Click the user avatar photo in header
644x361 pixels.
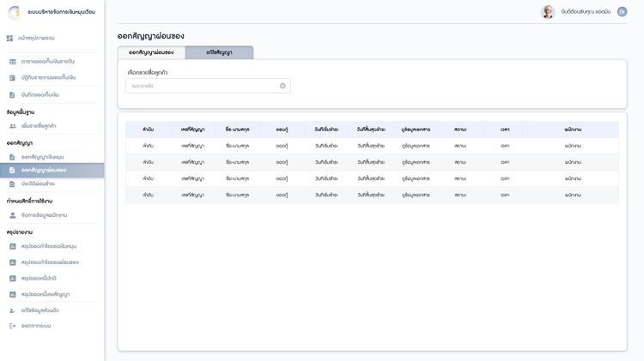pos(547,12)
